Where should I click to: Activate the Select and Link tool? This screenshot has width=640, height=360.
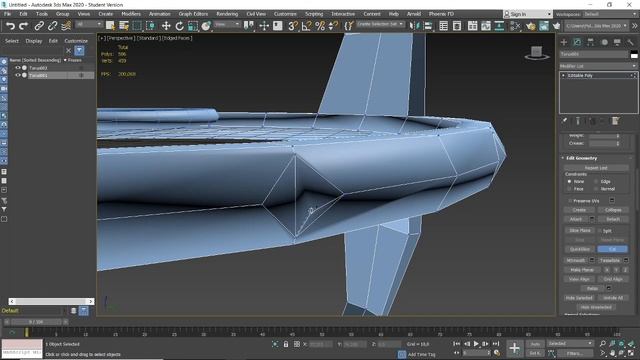pyautogui.click(x=39, y=26)
